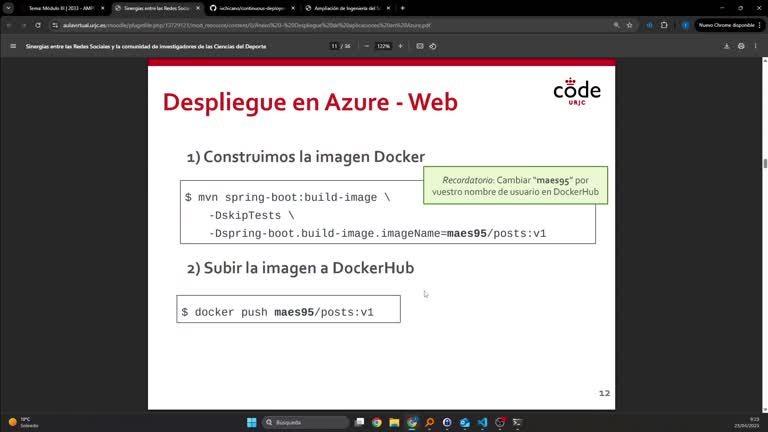Open the Chrome profile avatar

coord(685,25)
